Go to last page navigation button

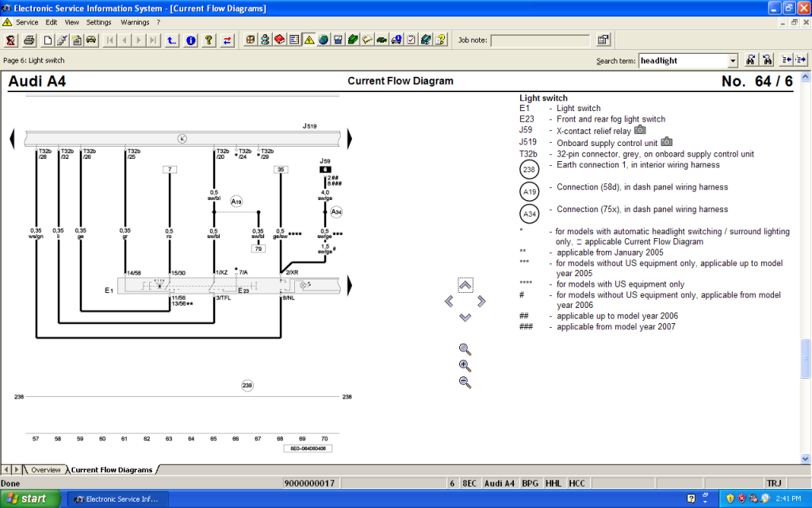point(154,40)
